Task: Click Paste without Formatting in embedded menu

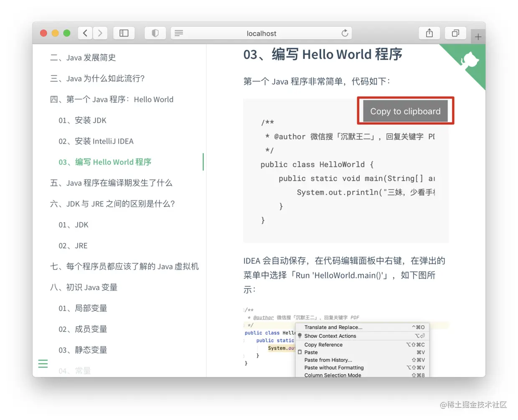Action: coord(334,368)
